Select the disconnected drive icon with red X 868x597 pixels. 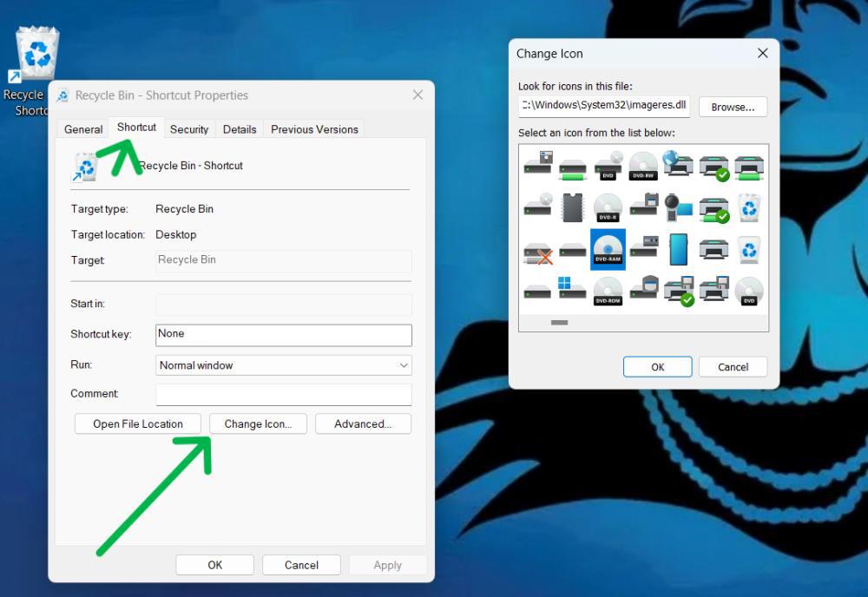(537, 252)
